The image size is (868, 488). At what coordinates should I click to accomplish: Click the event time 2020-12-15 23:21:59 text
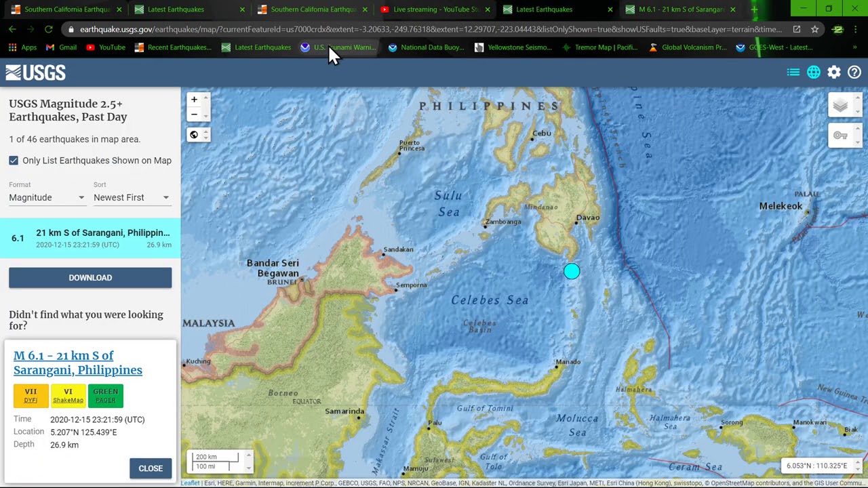pyautogui.click(x=97, y=420)
